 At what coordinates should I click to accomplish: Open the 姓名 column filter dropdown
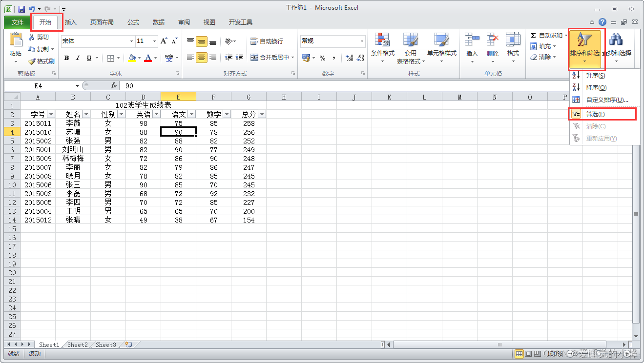coord(86,114)
